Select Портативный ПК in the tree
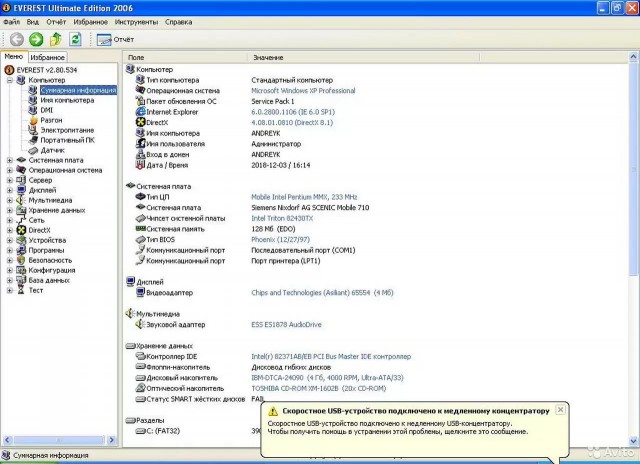This screenshot has width=640, height=464. 67,140
